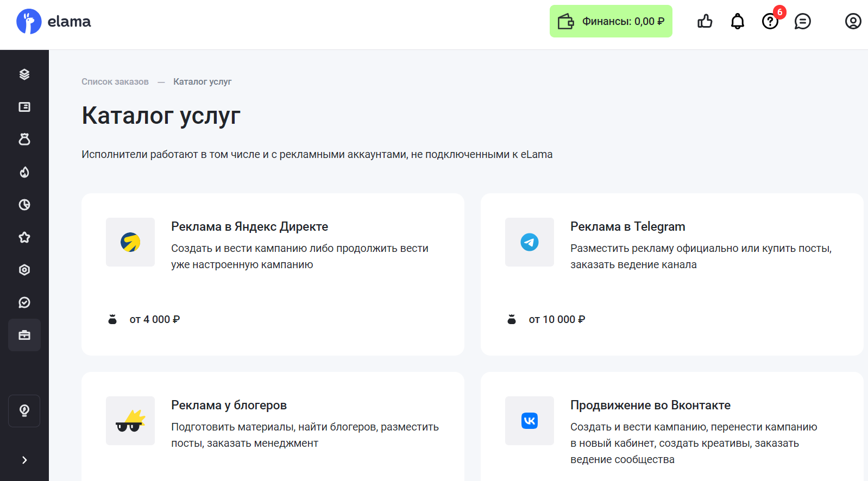This screenshot has width=868, height=481.
Task: Open the flame sidebar icon
Action: coord(24,172)
